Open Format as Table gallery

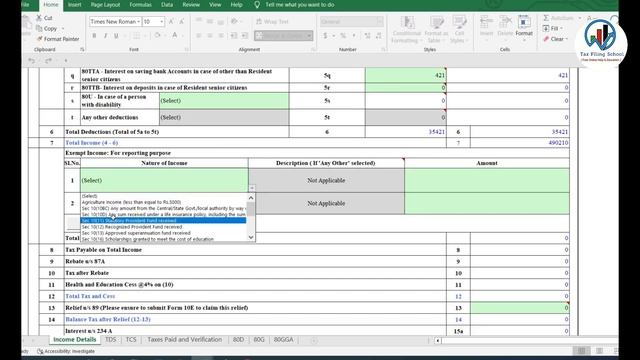436,29
